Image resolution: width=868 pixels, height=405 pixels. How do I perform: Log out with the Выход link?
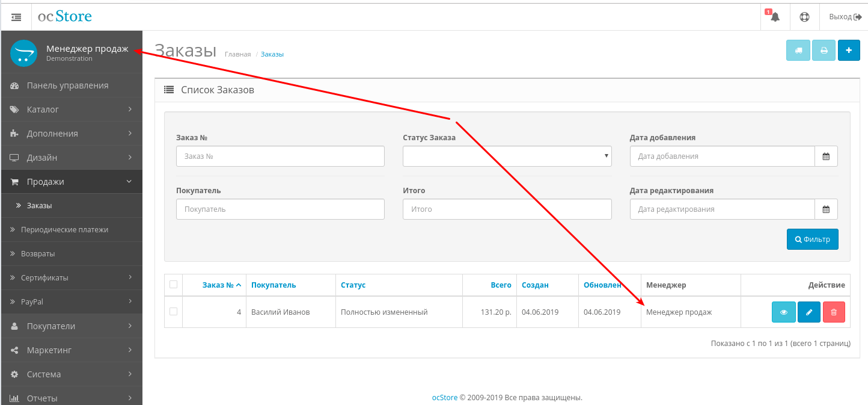845,17
